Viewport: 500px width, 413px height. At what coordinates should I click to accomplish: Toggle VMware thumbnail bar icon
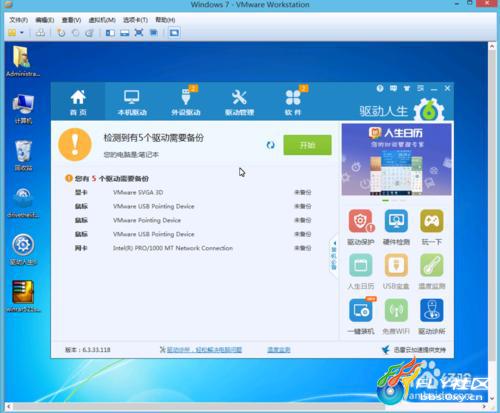124,33
